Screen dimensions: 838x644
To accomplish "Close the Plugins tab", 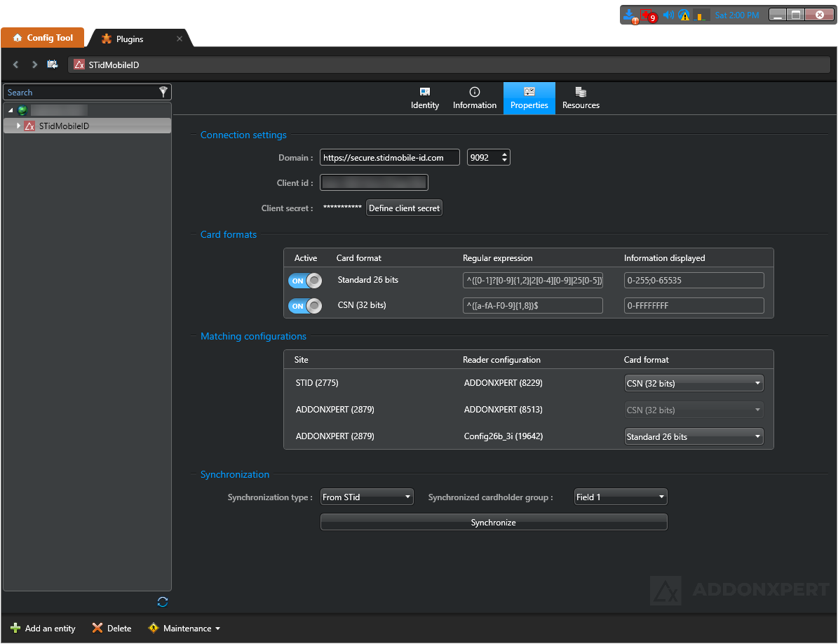I will point(180,39).
